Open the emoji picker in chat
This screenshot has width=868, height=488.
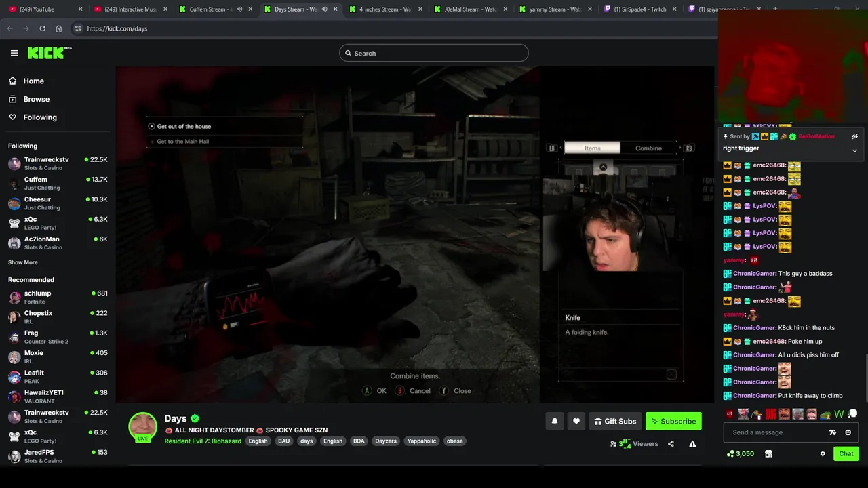848,432
